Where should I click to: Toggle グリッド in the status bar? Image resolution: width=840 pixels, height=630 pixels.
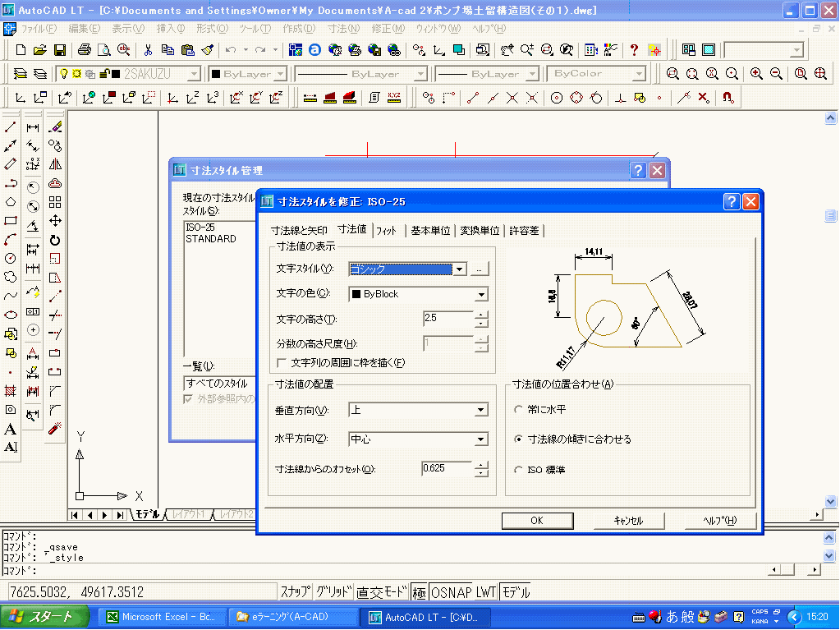(x=333, y=592)
